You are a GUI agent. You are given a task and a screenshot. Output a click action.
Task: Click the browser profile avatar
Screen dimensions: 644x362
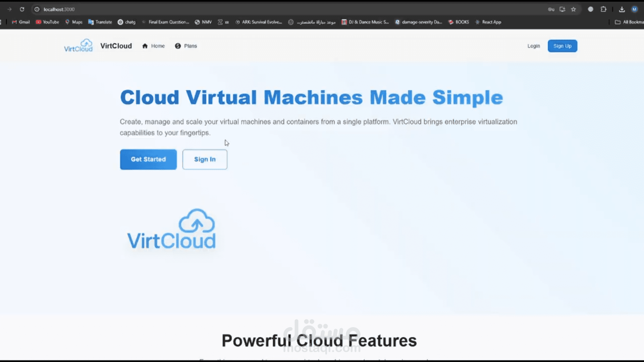pos(635,9)
